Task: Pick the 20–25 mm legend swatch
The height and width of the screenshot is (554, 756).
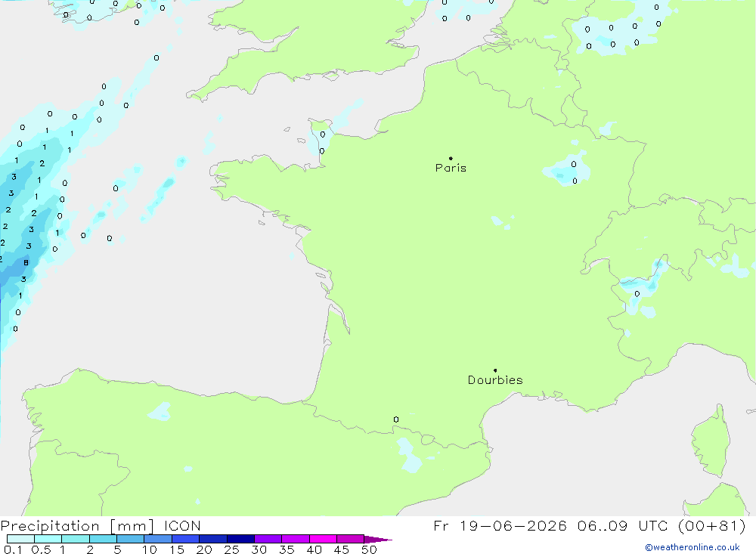Action: coord(213,539)
